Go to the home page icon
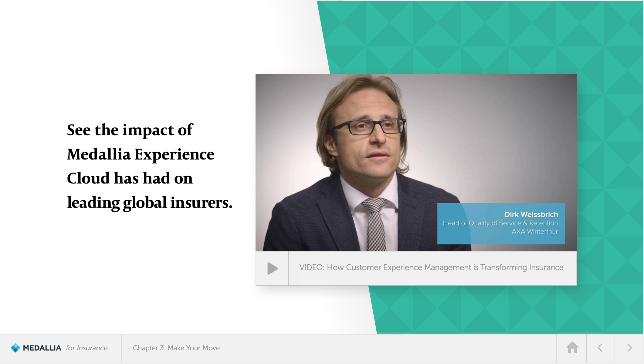 click(572, 348)
